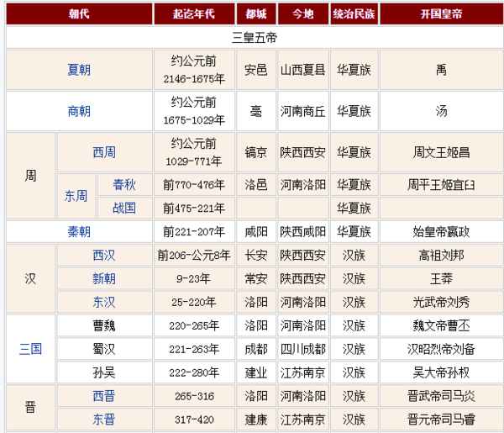Click the 1675-1029年 date cell

tap(194, 111)
